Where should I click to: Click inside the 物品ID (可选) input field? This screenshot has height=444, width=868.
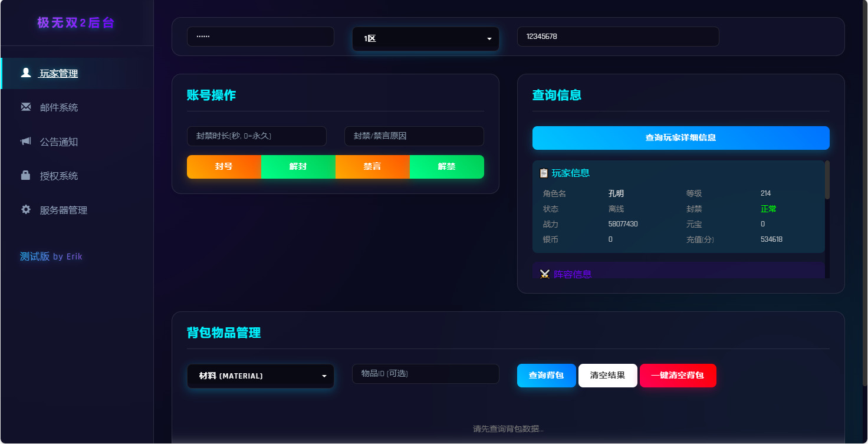(425, 374)
